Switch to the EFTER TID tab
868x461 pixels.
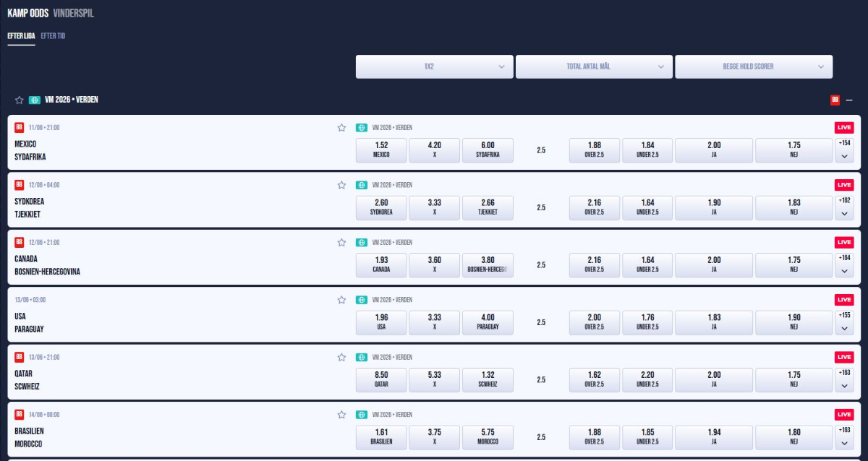(x=54, y=35)
